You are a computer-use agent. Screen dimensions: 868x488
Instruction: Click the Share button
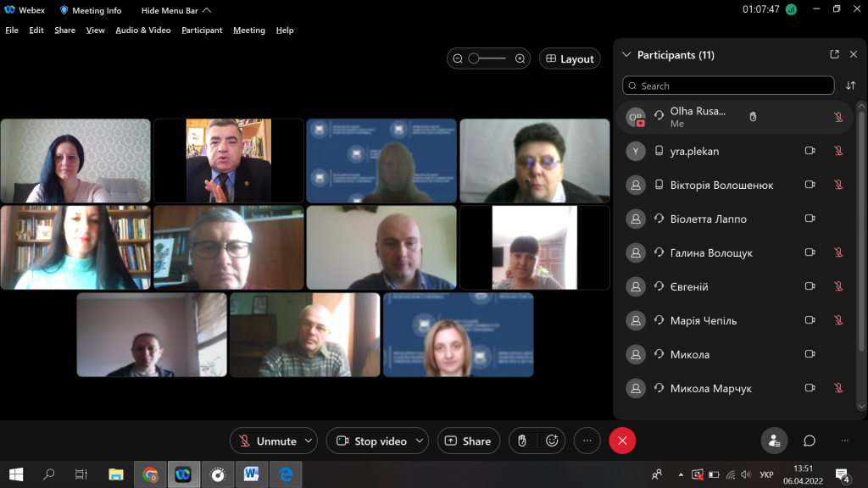coord(468,441)
